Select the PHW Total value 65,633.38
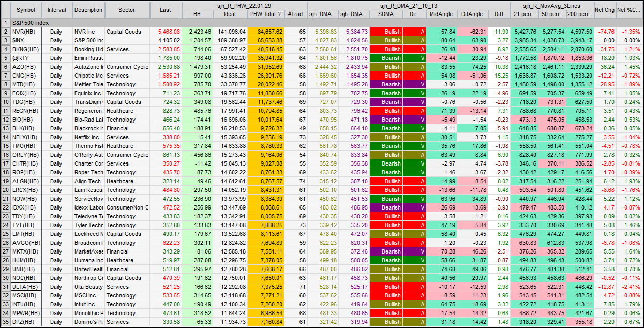The image size is (644, 328). 265,40
